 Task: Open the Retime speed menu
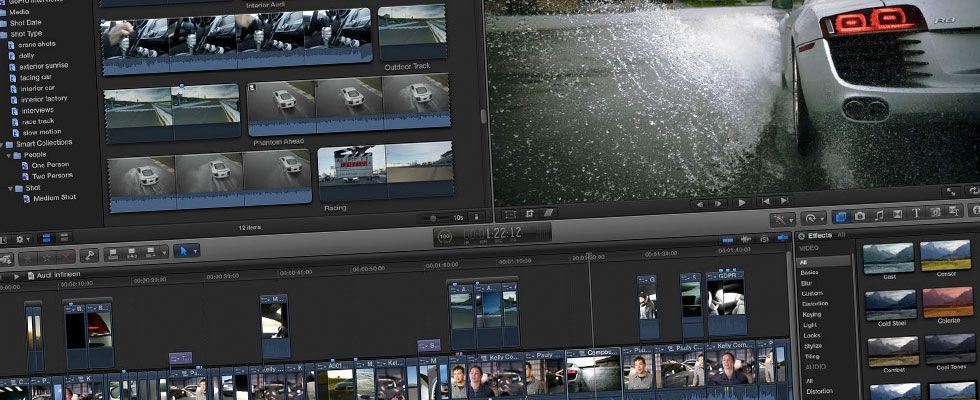click(x=812, y=218)
